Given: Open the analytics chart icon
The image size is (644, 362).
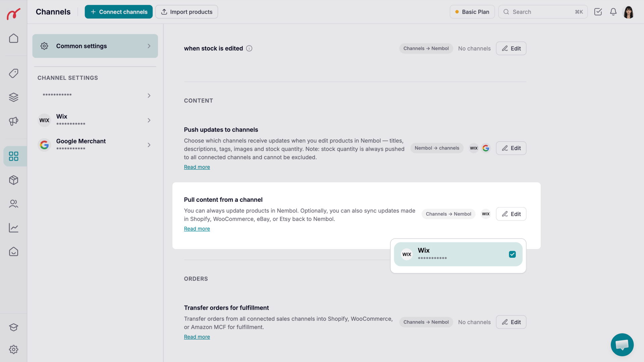Looking at the screenshot, I should 13,228.
